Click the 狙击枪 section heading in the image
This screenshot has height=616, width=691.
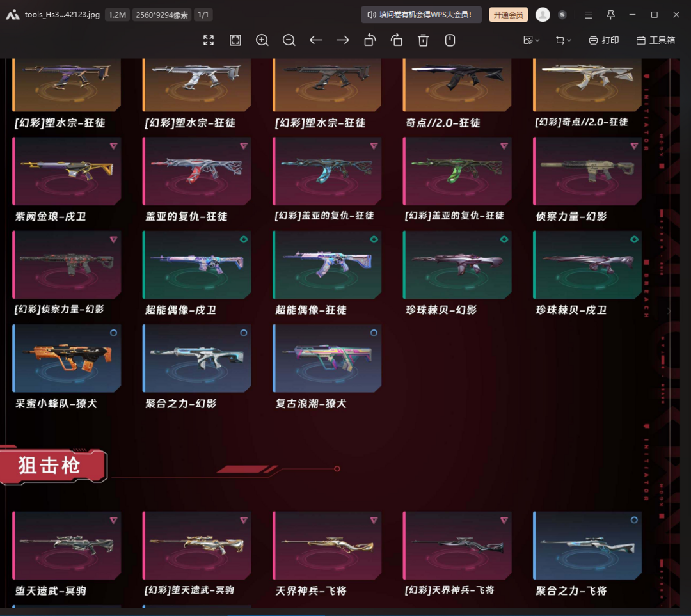(49, 466)
